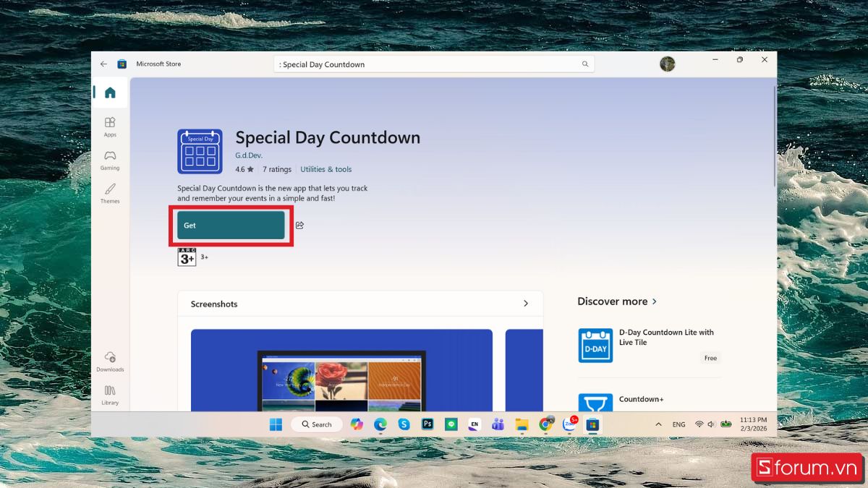This screenshot has height=488, width=868.
Task: Open the G.d.Dev. publisher link
Action: pyautogui.click(x=249, y=155)
